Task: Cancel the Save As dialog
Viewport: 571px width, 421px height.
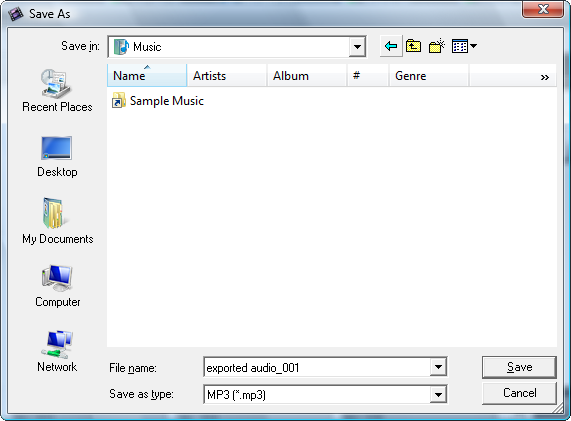Action: pos(519,393)
